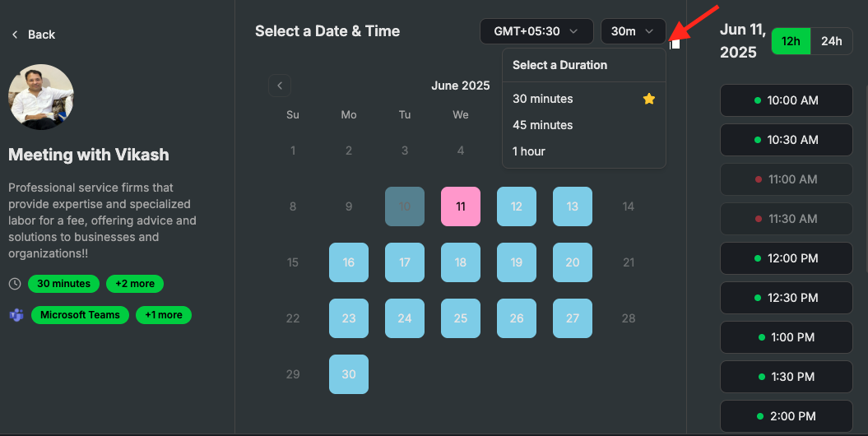Open the GMT+05:30 timezone dropdown
Viewport: 868px width, 436px height.
click(536, 31)
